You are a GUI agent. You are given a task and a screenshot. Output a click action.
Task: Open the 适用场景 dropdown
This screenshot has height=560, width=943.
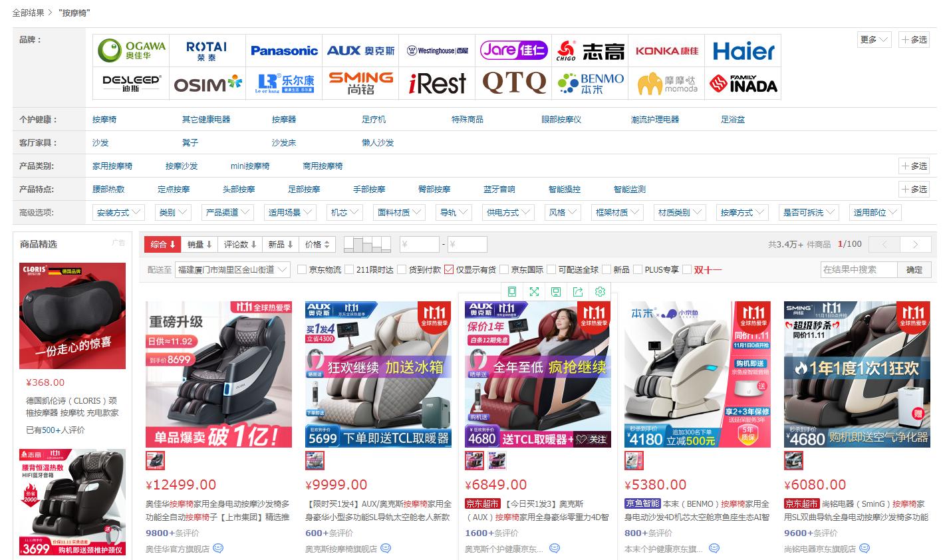289,212
